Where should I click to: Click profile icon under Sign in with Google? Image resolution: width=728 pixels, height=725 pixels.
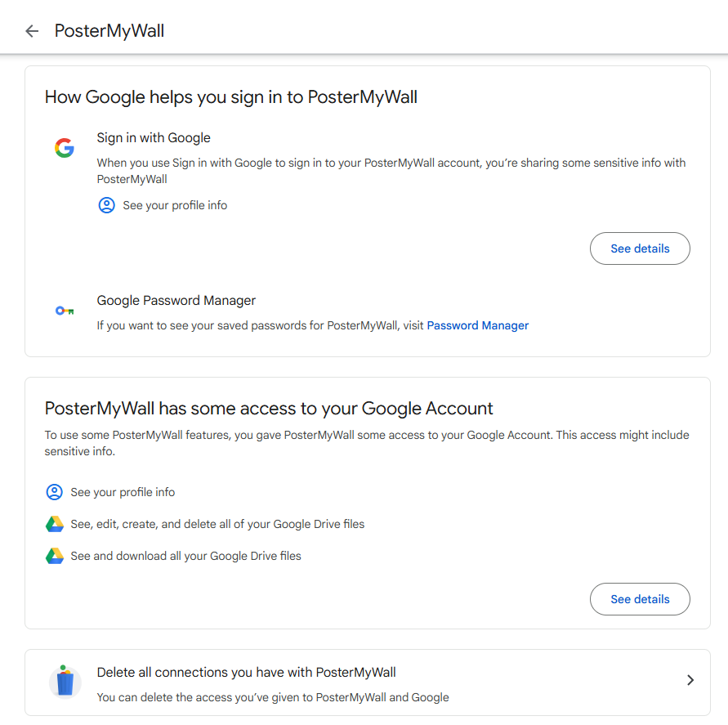(x=107, y=205)
